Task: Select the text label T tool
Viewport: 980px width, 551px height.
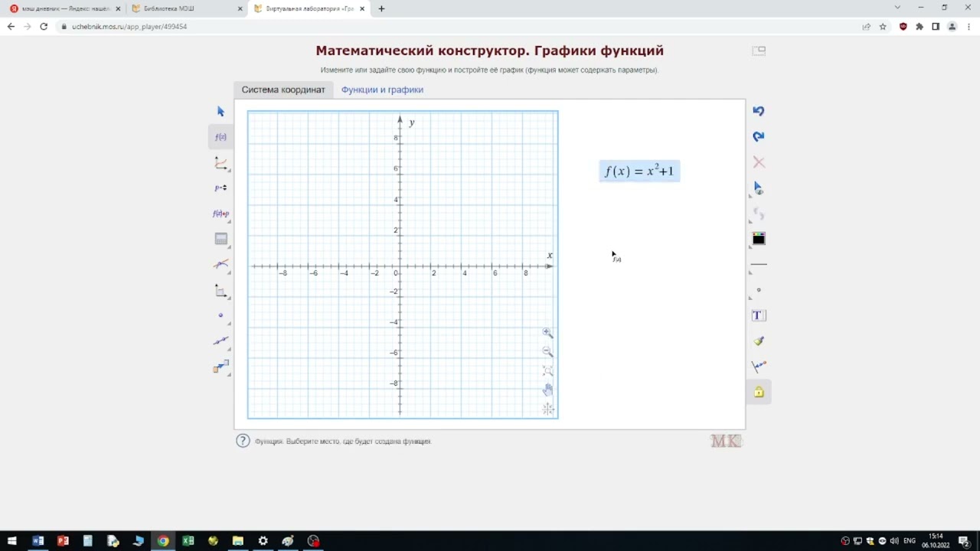Action: [x=759, y=315]
